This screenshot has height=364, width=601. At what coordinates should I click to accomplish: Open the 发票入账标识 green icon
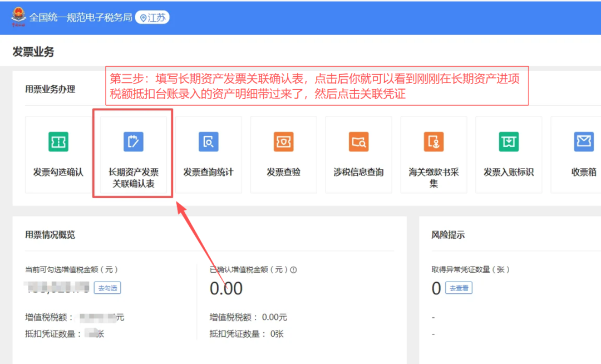point(509,142)
